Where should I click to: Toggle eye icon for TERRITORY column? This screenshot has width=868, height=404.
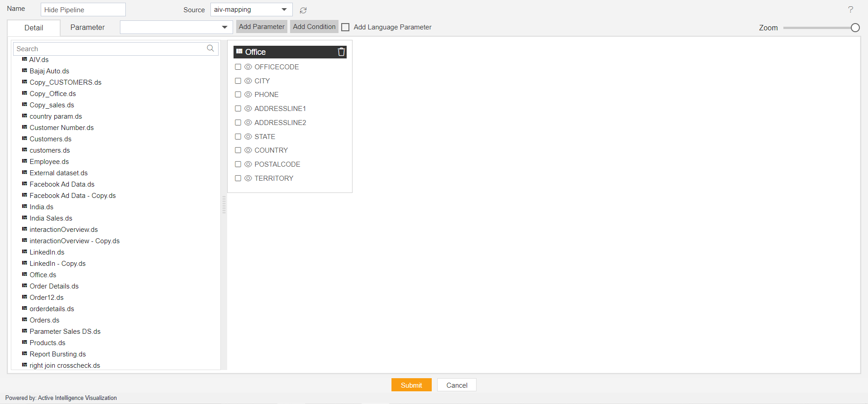248,178
